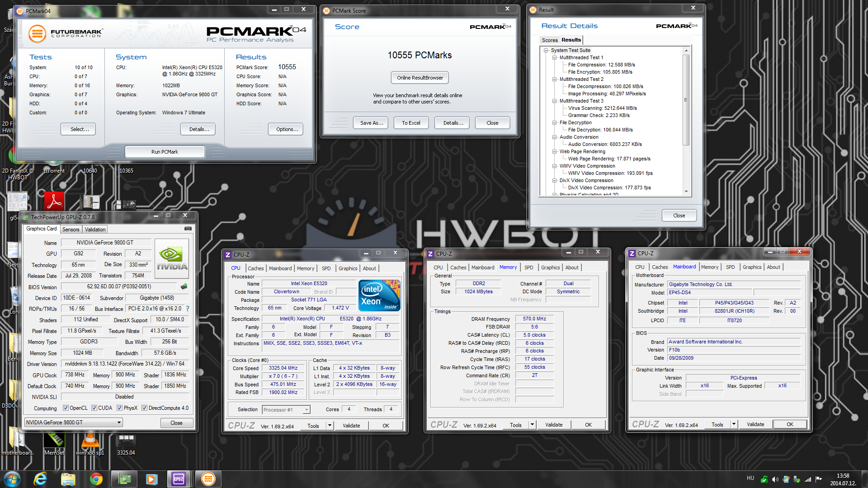868x488 pixels.
Task: Click the Run PCMark button
Action: click(165, 152)
